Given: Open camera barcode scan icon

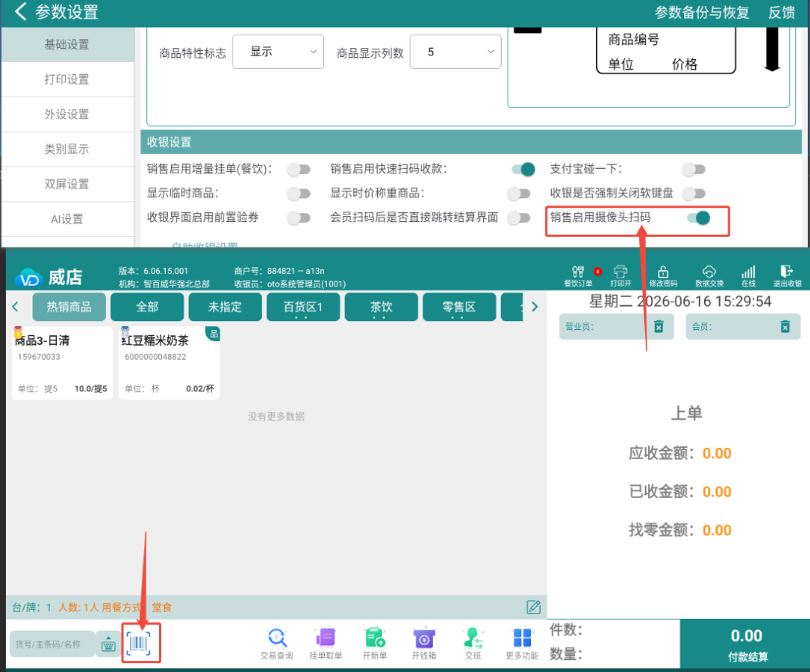Looking at the screenshot, I should (x=139, y=643).
